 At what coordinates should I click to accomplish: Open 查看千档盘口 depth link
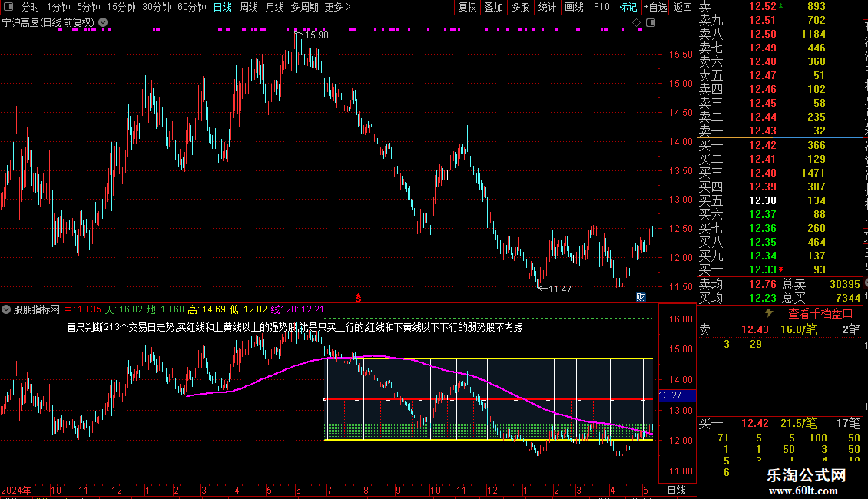tap(820, 314)
